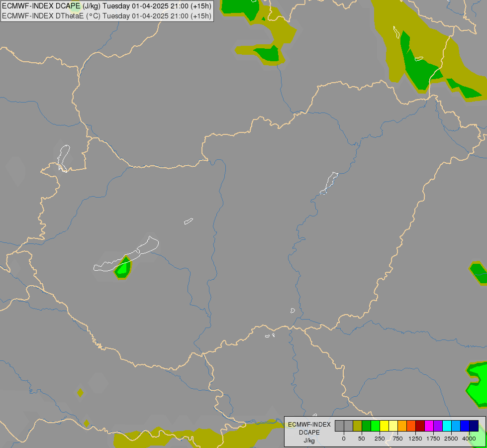487x448 pixels.
Task: Pick the orange legend swatch
Action: point(402,426)
